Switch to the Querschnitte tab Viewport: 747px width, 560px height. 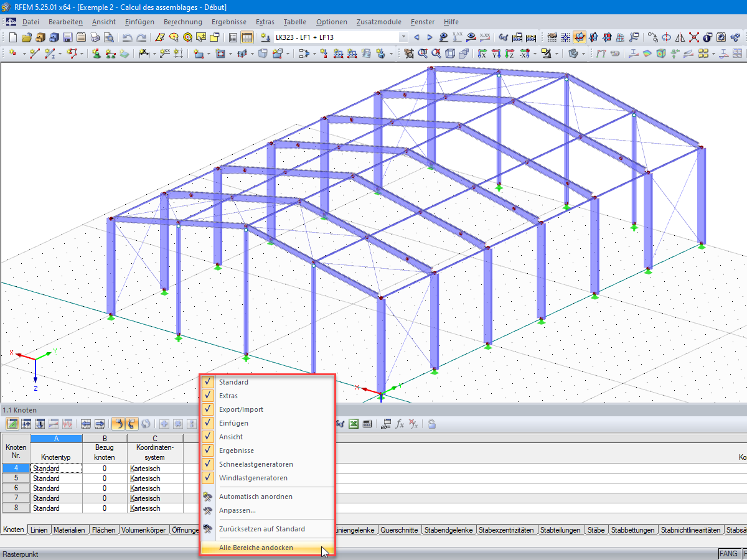tap(399, 530)
